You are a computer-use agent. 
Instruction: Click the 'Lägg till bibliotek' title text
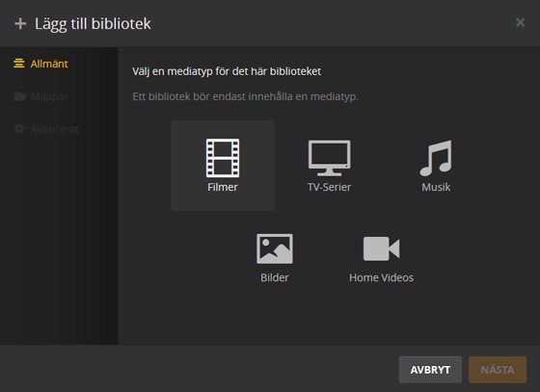93,24
